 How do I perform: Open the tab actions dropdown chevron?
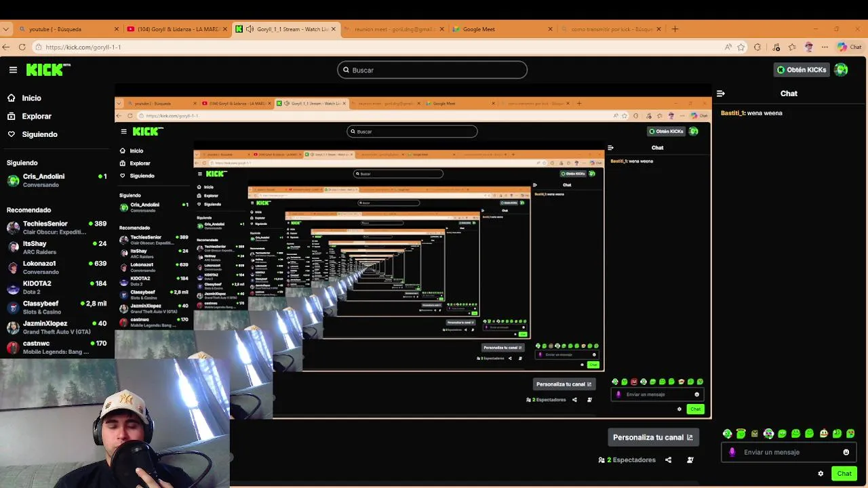click(6, 29)
